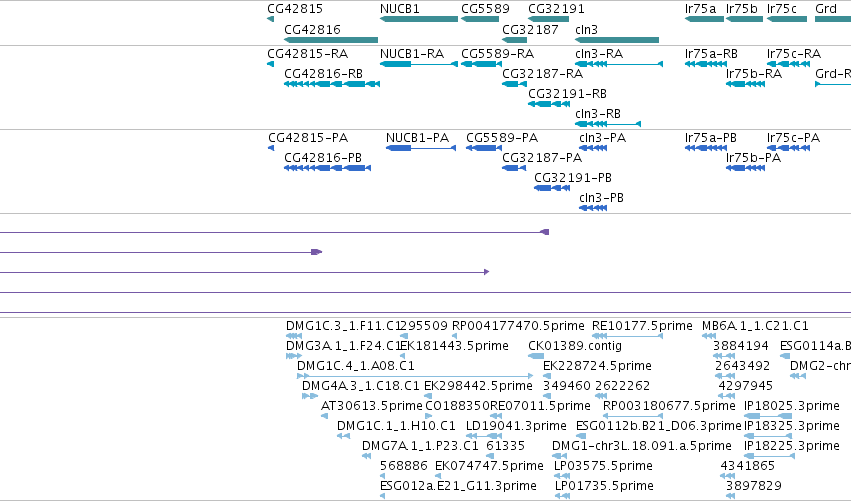Select the MB6A.1_1.C21.C1 EST
851x501 pixels.
709,336
